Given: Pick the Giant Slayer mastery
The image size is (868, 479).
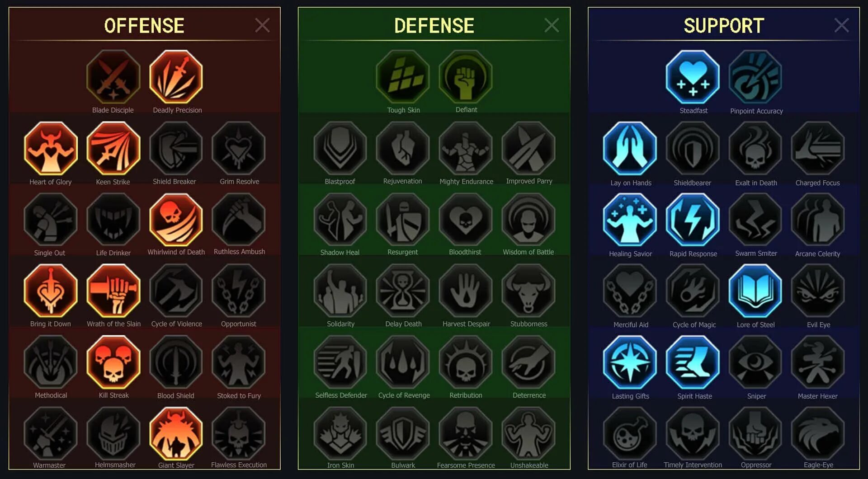Looking at the screenshot, I should click(x=176, y=434).
